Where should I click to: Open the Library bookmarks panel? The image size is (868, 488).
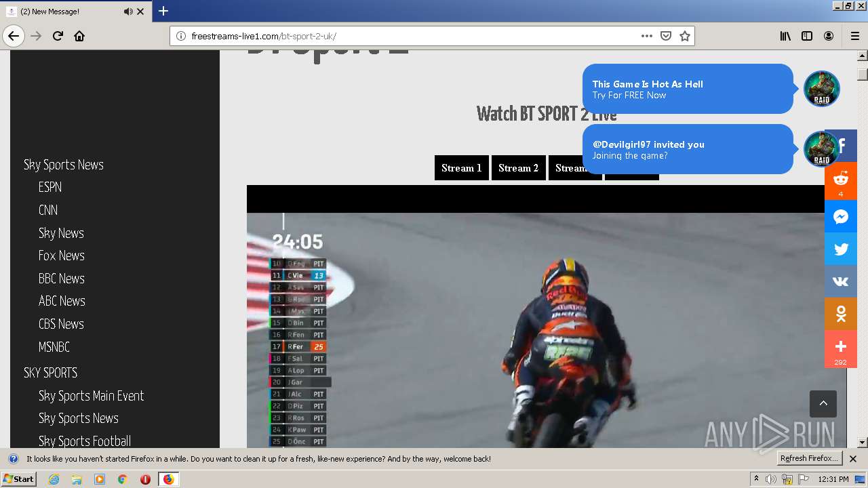(x=785, y=36)
